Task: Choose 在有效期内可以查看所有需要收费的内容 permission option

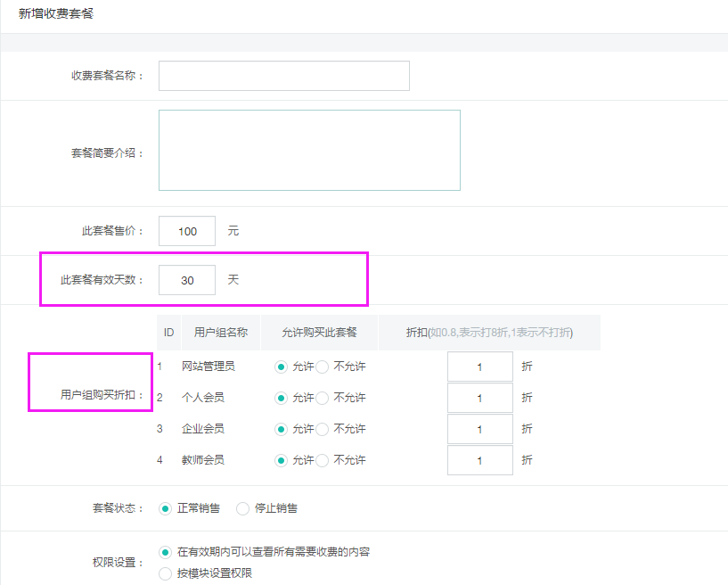Action: click(x=165, y=553)
